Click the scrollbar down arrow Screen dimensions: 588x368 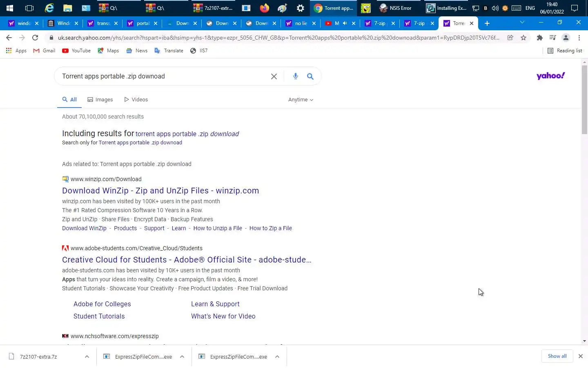[x=584, y=341]
